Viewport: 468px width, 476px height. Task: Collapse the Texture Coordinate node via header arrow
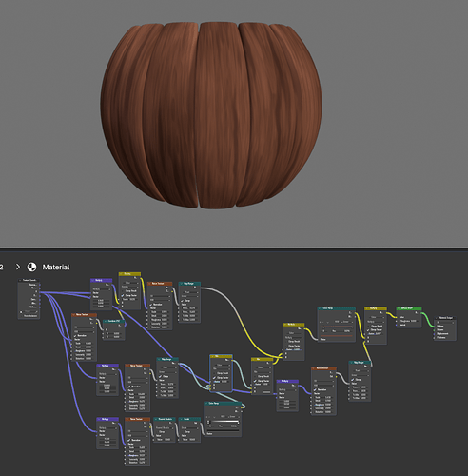pyautogui.click(x=20, y=280)
